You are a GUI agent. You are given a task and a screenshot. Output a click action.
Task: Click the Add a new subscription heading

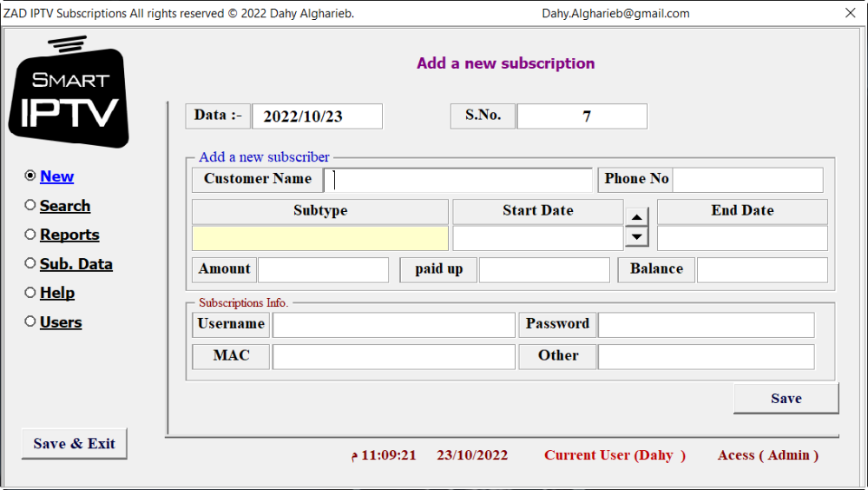(x=505, y=63)
